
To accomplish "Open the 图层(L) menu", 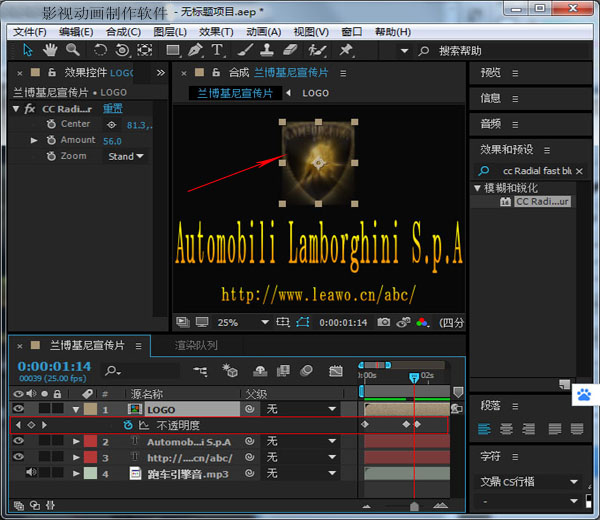I will pyautogui.click(x=170, y=32).
